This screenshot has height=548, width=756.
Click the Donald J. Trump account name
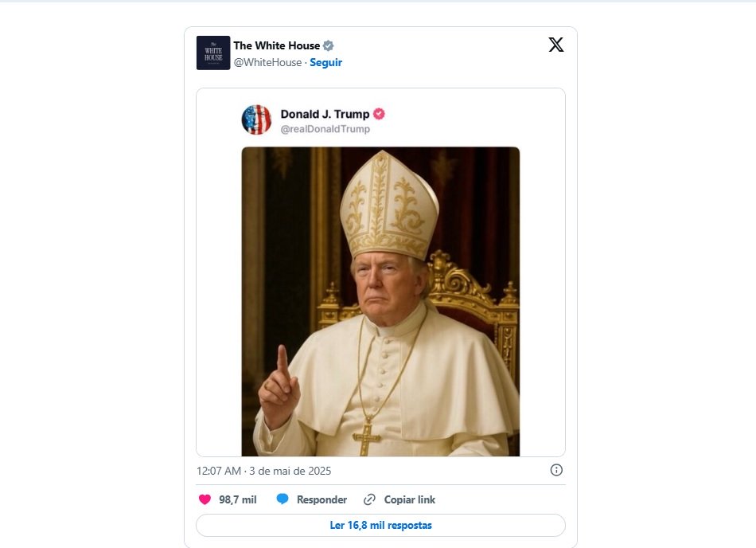pyautogui.click(x=325, y=114)
